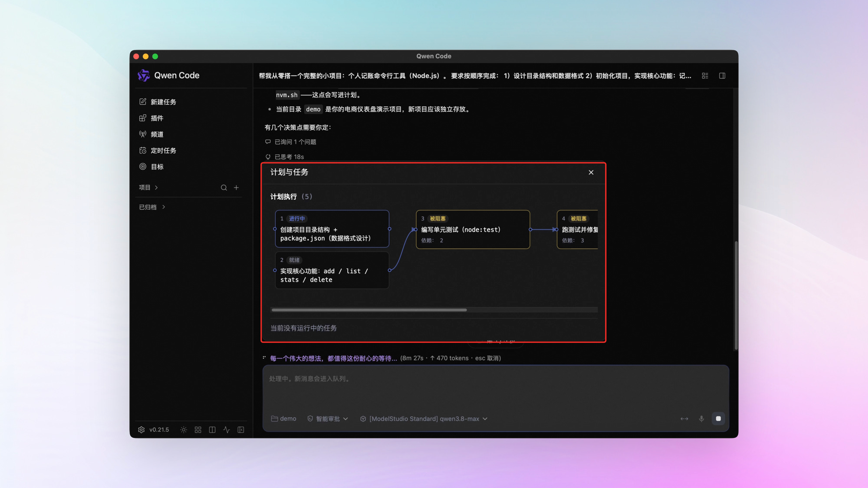Click the v0.21.5 version label
The image size is (868, 488).
click(x=159, y=430)
